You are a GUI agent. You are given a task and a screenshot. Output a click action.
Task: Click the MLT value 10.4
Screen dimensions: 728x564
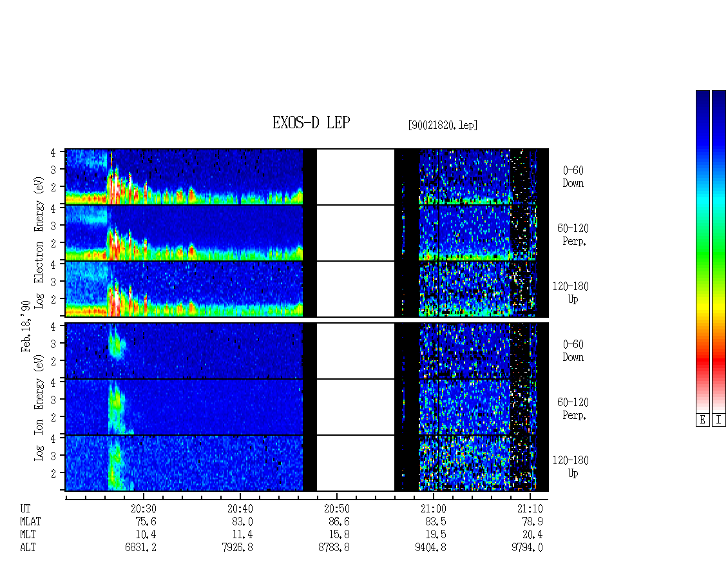146,535
